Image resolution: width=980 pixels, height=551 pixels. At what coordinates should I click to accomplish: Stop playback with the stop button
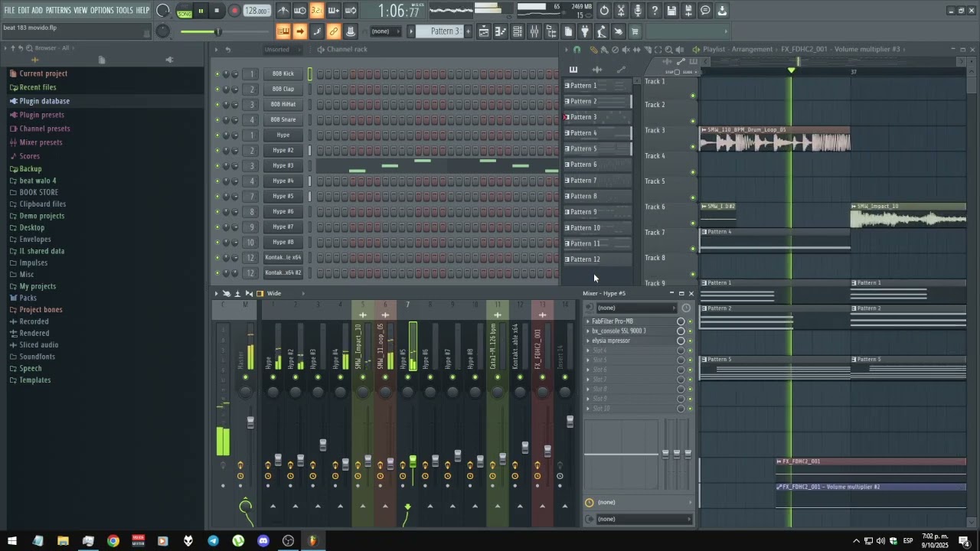tap(217, 11)
